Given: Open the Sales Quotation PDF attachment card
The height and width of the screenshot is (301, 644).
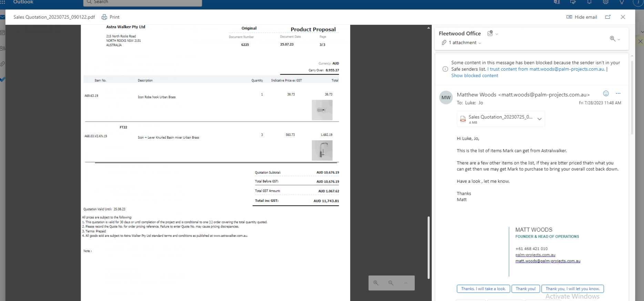Looking at the screenshot, I should point(501,119).
